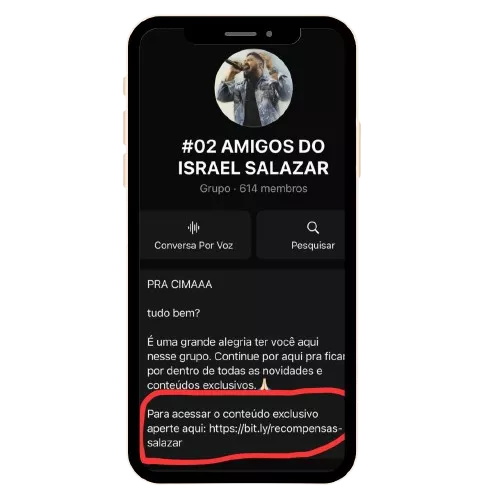Open Conversa Por Voz button
The height and width of the screenshot is (500, 500).
[195, 234]
